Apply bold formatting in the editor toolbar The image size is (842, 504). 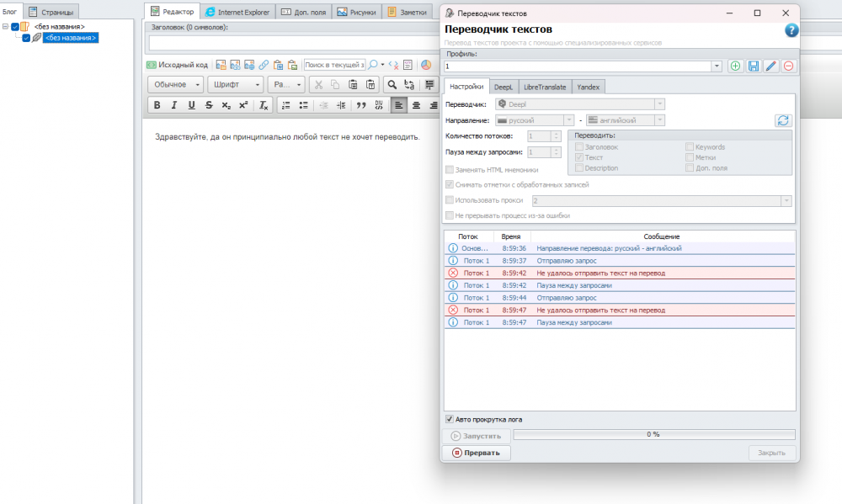click(x=157, y=105)
